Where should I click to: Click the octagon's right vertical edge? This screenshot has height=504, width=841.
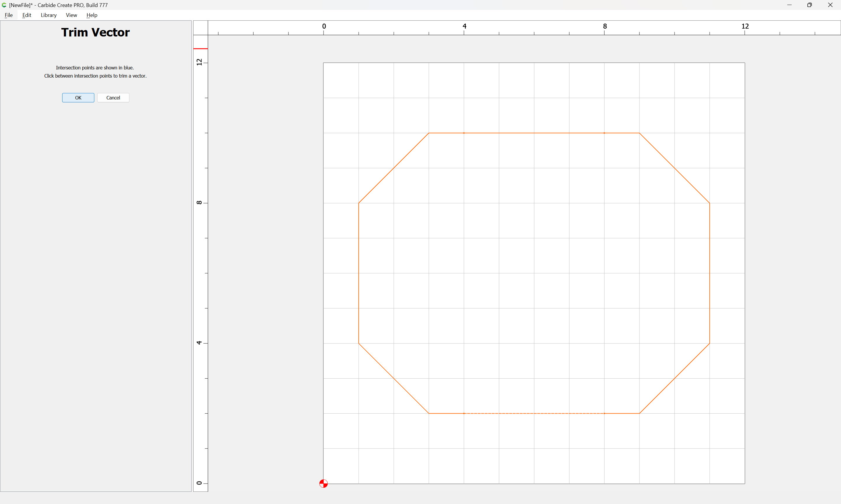click(x=709, y=273)
